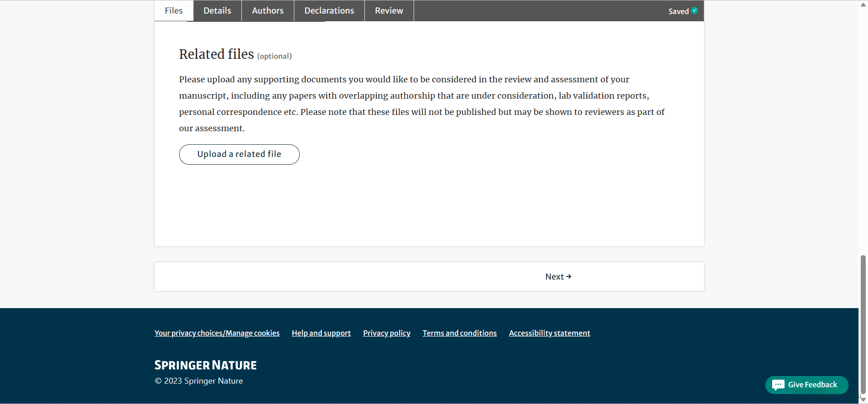Go to the Authors tab
Viewport: 868px width, 404px height.
click(x=268, y=11)
